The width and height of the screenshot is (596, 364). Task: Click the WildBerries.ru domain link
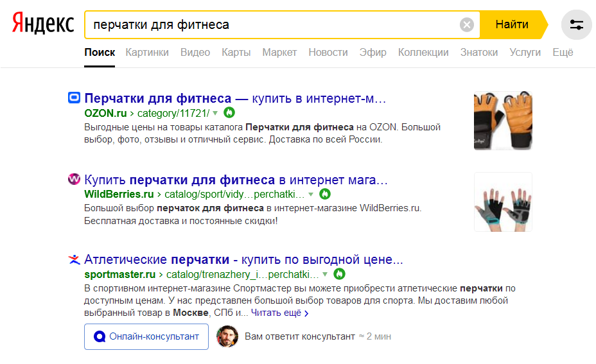[119, 194]
